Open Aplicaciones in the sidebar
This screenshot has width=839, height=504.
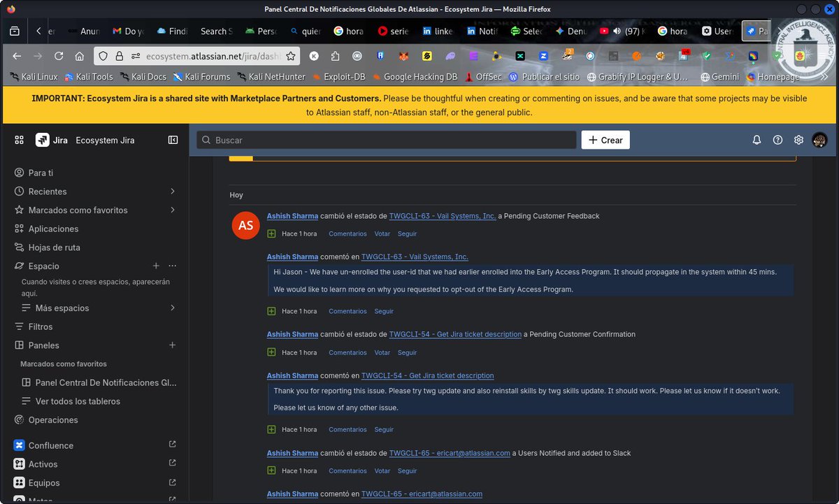click(95, 229)
